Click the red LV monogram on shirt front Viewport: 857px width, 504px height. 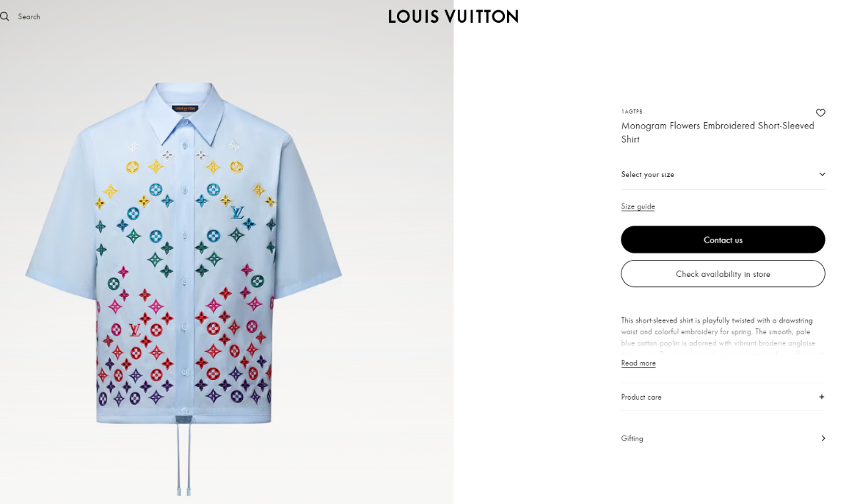pyautogui.click(x=134, y=330)
